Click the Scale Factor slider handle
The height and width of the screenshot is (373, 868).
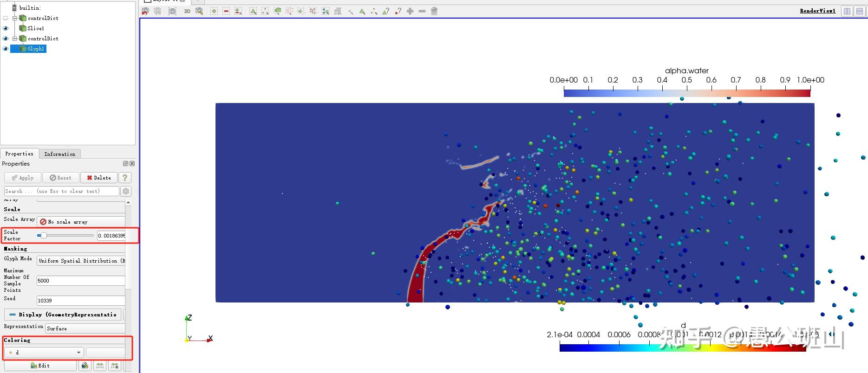coord(43,236)
